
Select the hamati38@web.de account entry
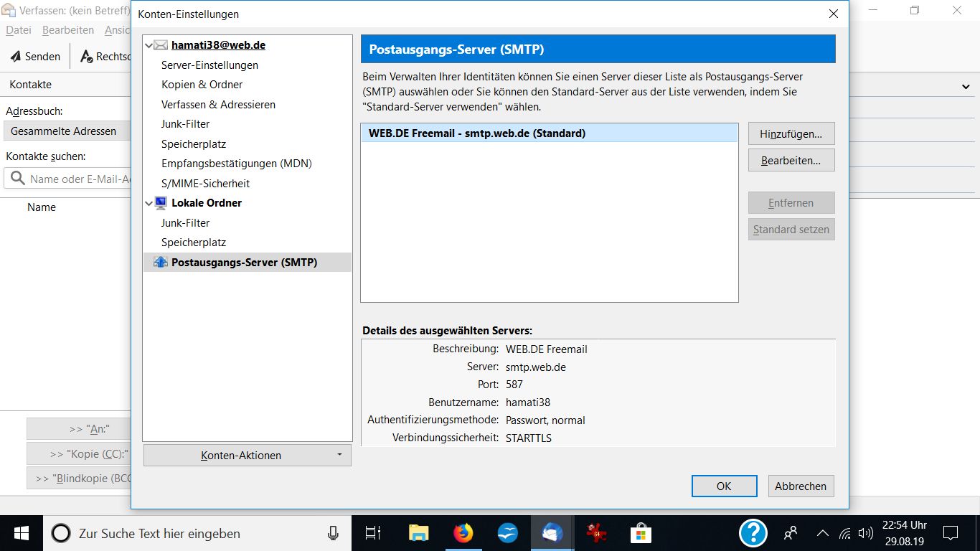click(218, 45)
